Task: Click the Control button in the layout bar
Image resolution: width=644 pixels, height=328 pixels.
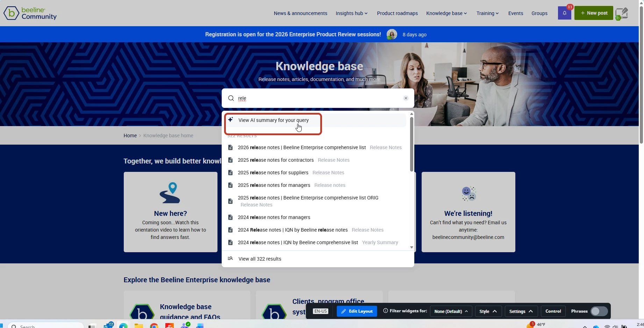Action: click(x=553, y=311)
